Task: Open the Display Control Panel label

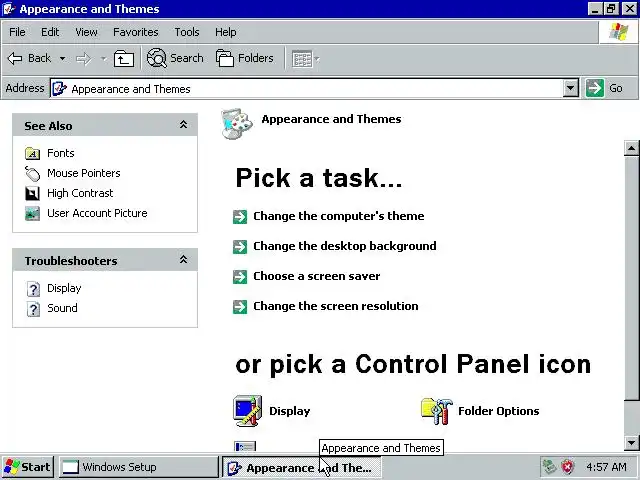Action: click(x=290, y=411)
